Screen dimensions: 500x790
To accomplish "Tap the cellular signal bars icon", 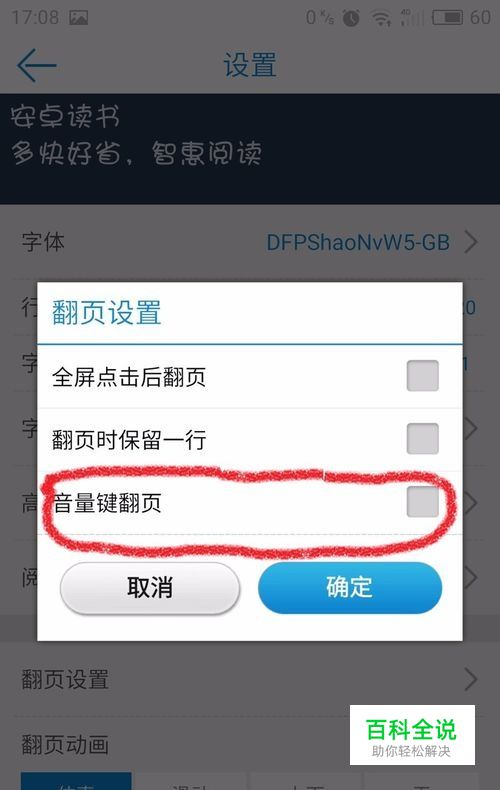I will click(x=412, y=18).
